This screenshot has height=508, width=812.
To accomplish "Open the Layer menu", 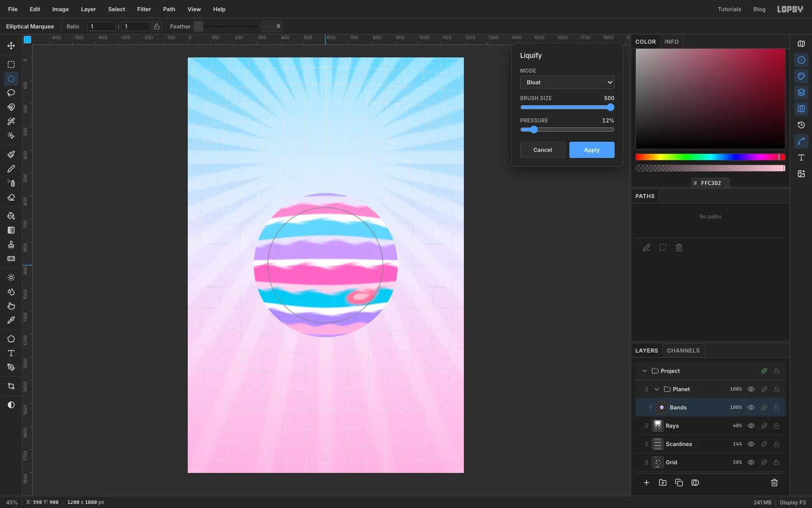I will click(88, 9).
